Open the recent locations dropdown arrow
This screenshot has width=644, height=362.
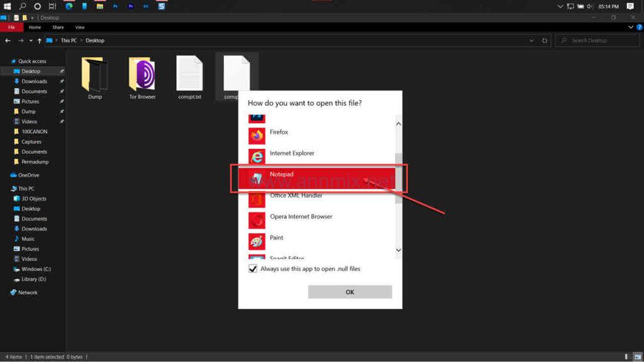pos(31,41)
